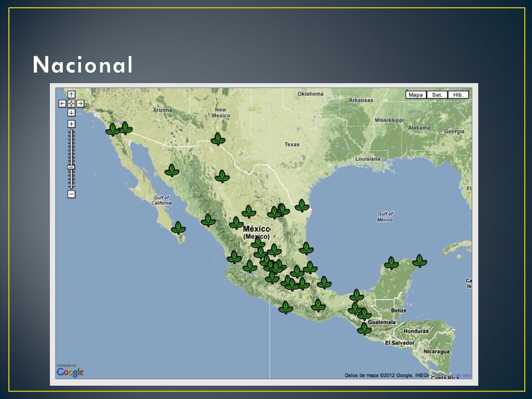Viewport: 532px width, 399px height.
Task: Click the Nacional slide title
Action: 83,65
